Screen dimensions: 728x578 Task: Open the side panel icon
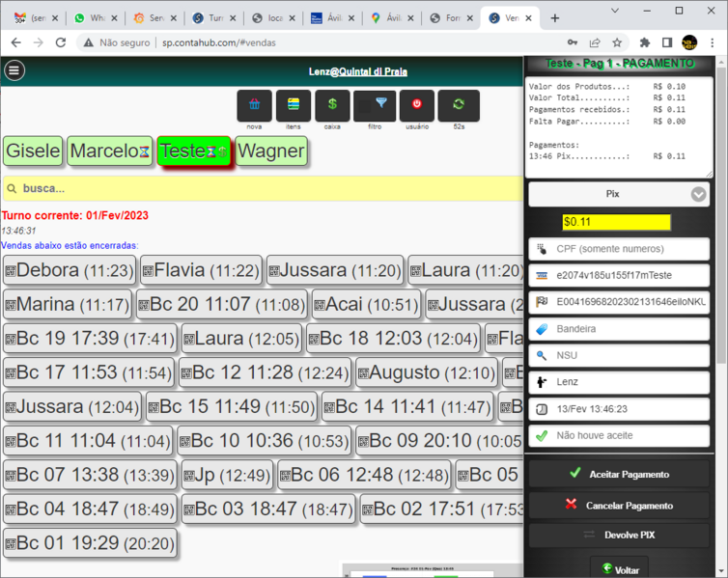(667, 42)
